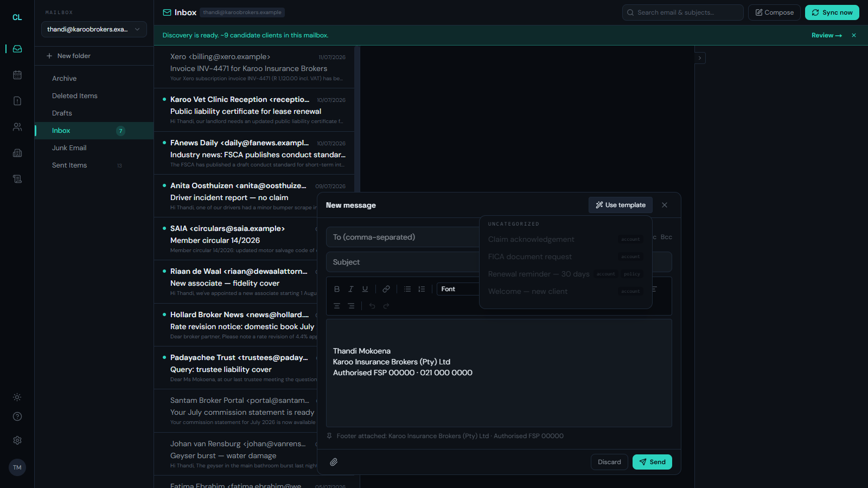The width and height of the screenshot is (868, 488).
Task: Dismiss the Discovery is ready banner
Action: click(x=854, y=35)
